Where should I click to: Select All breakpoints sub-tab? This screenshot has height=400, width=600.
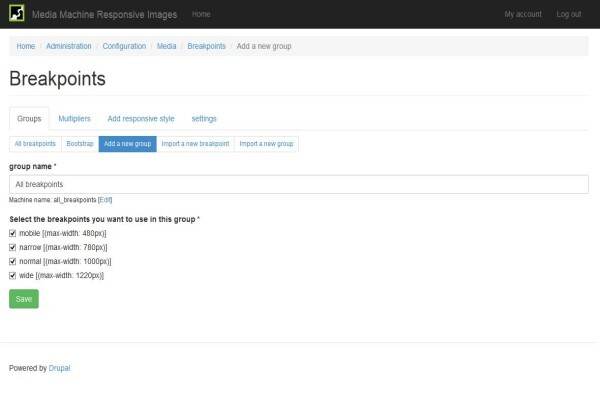point(35,144)
